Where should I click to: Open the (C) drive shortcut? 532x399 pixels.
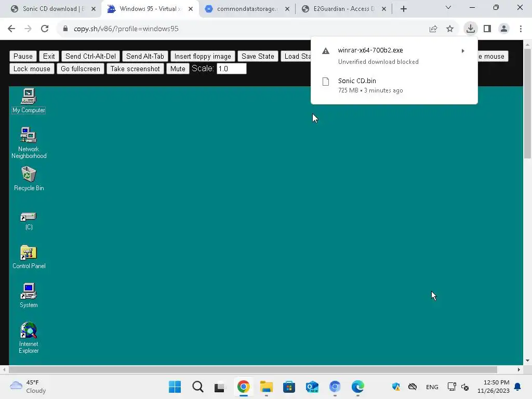[29, 221]
